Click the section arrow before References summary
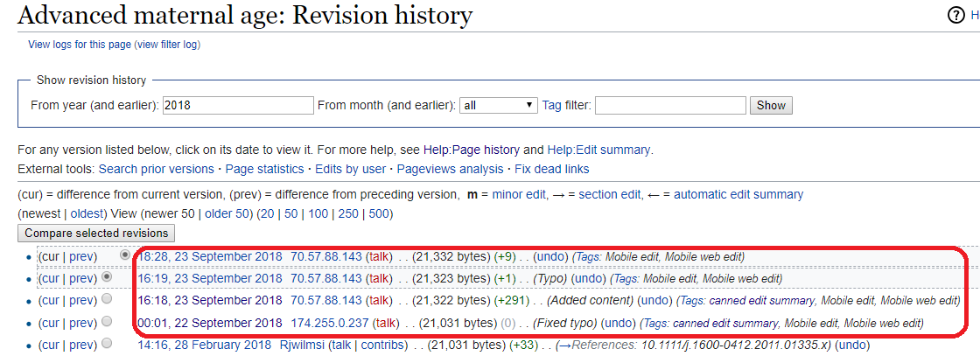Screen dimensions: 980x356 point(563,345)
